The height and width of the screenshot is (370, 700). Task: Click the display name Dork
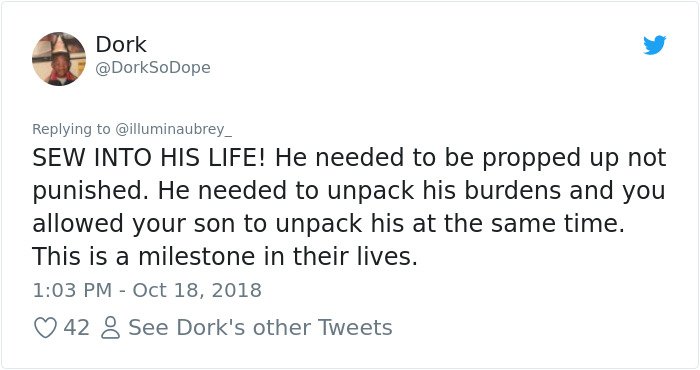121,44
